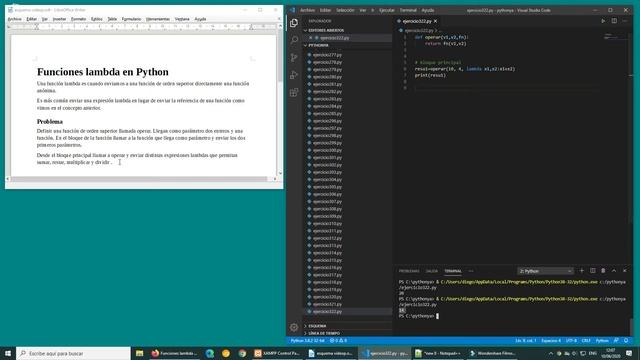The height and width of the screenshot is (360, 640).
Task: Switch to Salida tab in VS Code panel
Action: pyautogui.click(x=431, y=271)
